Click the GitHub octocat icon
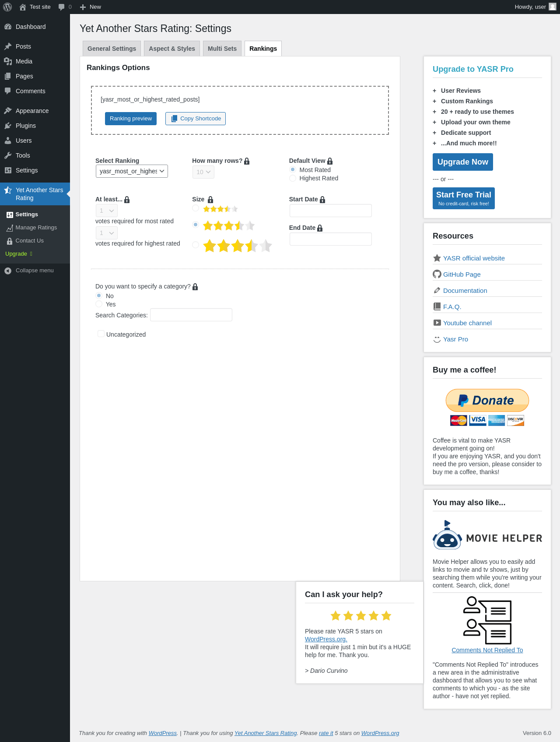 tap(437, 274)
